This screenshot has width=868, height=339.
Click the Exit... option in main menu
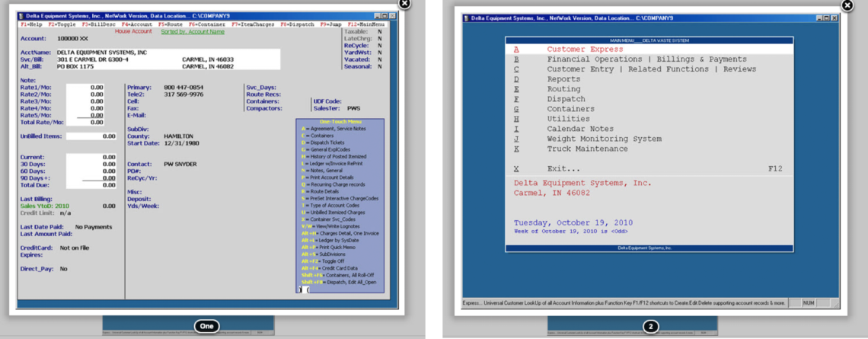563,168
